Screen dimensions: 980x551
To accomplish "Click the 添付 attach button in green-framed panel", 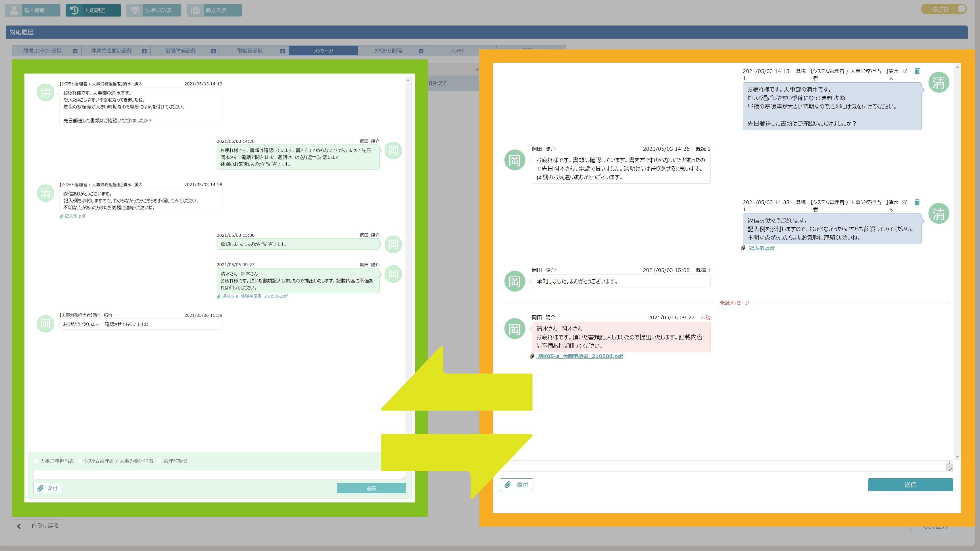I will [47, 488].
